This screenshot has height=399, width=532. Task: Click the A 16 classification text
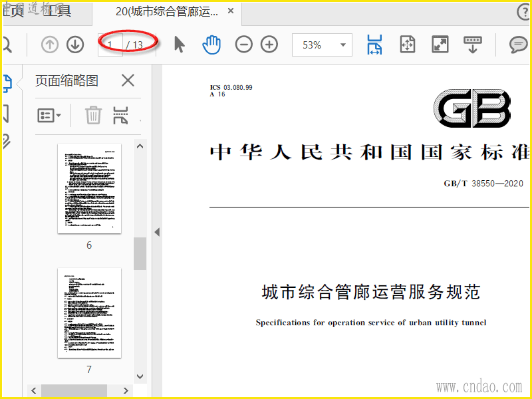217,94
